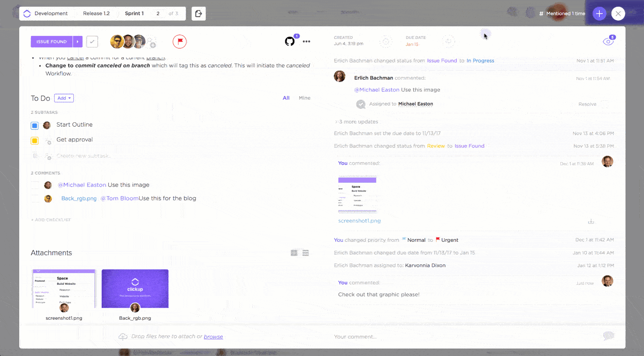Viewport: 644px width, 356px height.
Task: Click the Create new subtask field
Action: [x=83, y=156]
